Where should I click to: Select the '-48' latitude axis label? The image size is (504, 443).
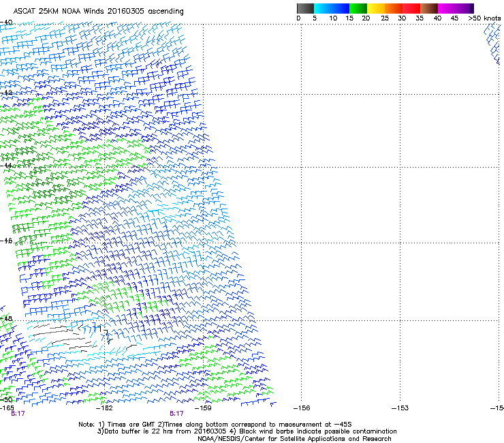point(6,318)
